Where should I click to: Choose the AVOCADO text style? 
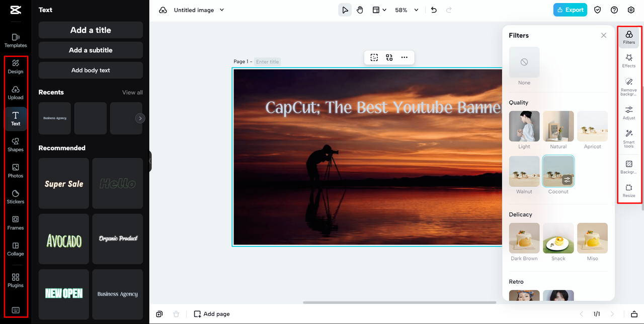click(x=64, y=239)
